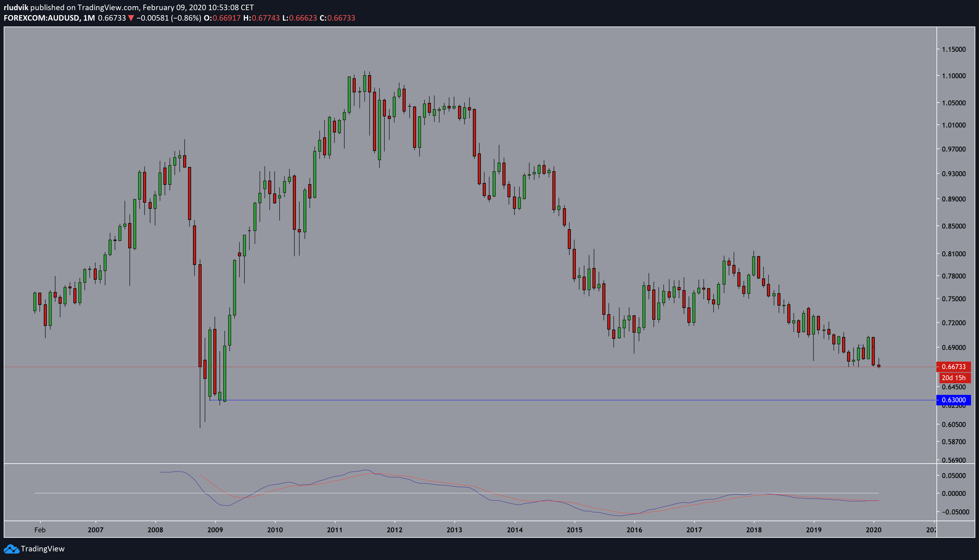Click the blue 0.63000 price level tag

954,400
